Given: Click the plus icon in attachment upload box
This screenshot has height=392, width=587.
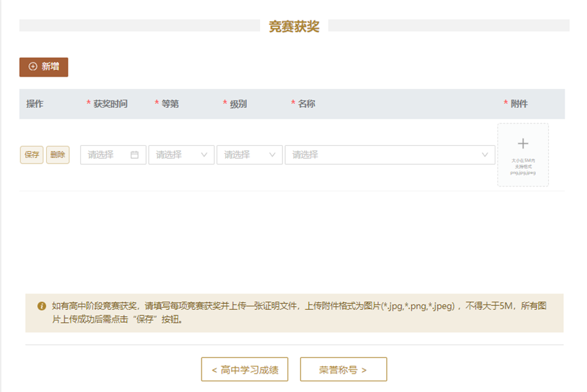Looking at the screenshot, I should pos(523,144).
